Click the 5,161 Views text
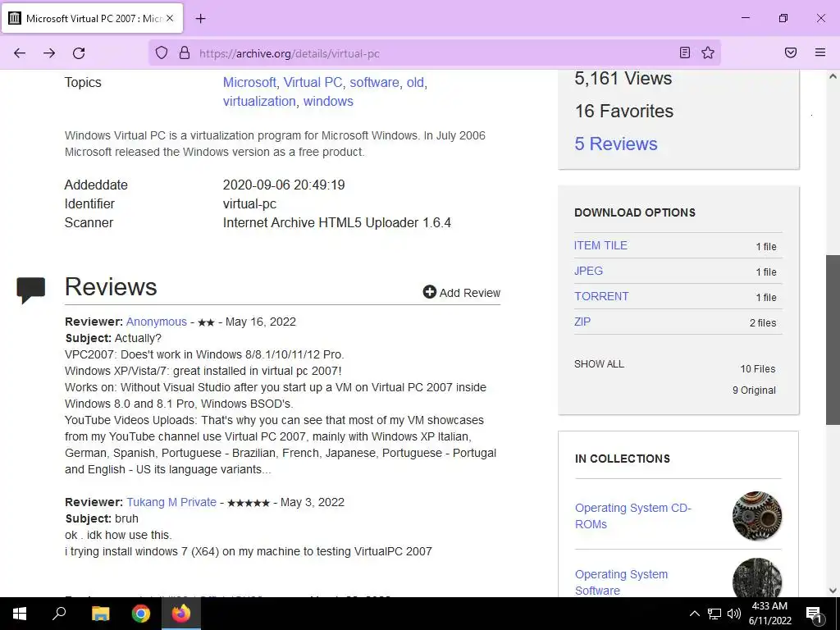The width and height of the screenshot is (840, 630). tap(623, 79)
